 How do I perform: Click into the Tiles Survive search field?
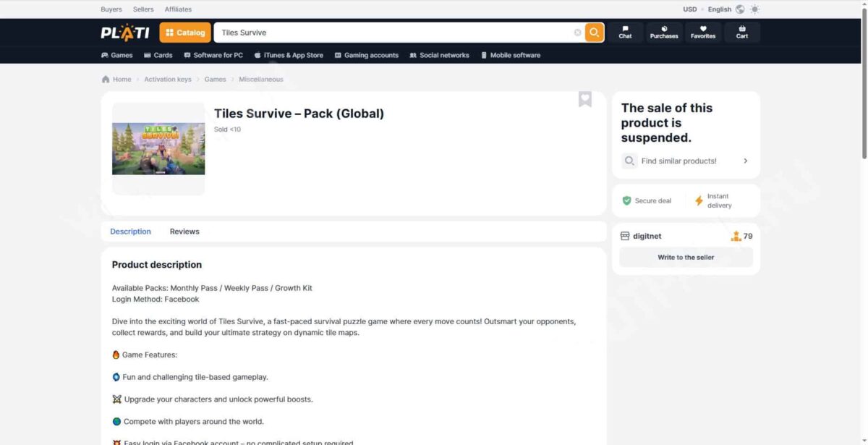tap(391, 33)
